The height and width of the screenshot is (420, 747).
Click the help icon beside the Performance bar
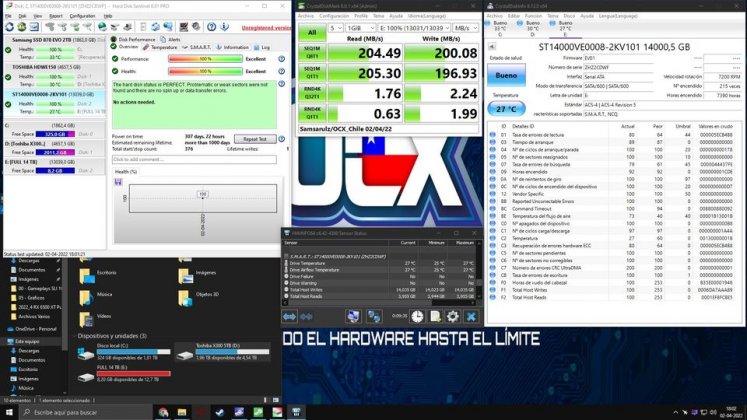coord(282,59)
